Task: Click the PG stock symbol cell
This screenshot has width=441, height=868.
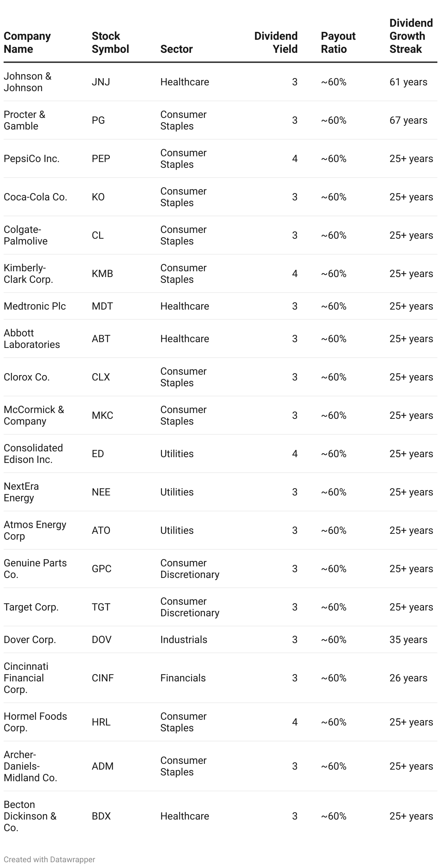Action: [x=98, y=120]
